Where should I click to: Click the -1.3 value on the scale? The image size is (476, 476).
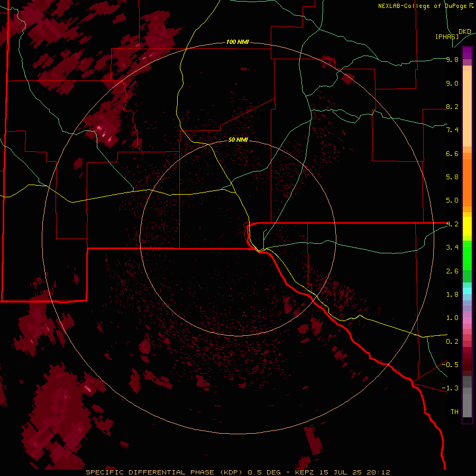tap(450, 388)
